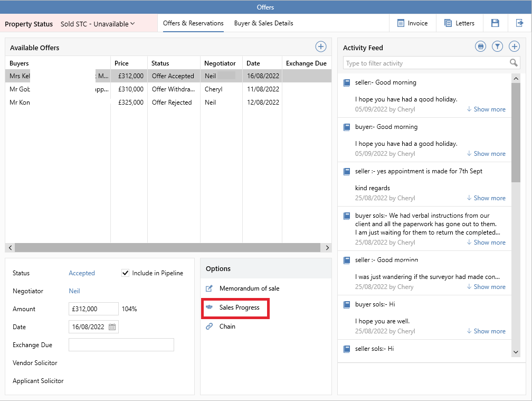Toggle the Include in Pipeline checkbox
The width and height of the screenshot is (532, 401).
pos(125,273)
